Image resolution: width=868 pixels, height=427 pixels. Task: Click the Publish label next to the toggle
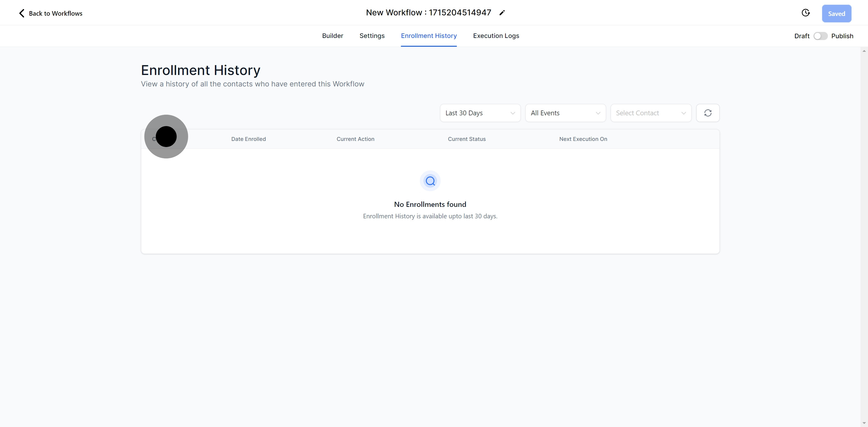tap(842, 36)
